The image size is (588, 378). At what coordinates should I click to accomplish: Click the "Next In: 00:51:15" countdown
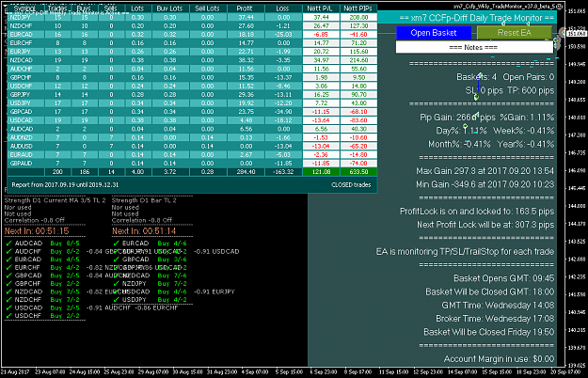37,231
